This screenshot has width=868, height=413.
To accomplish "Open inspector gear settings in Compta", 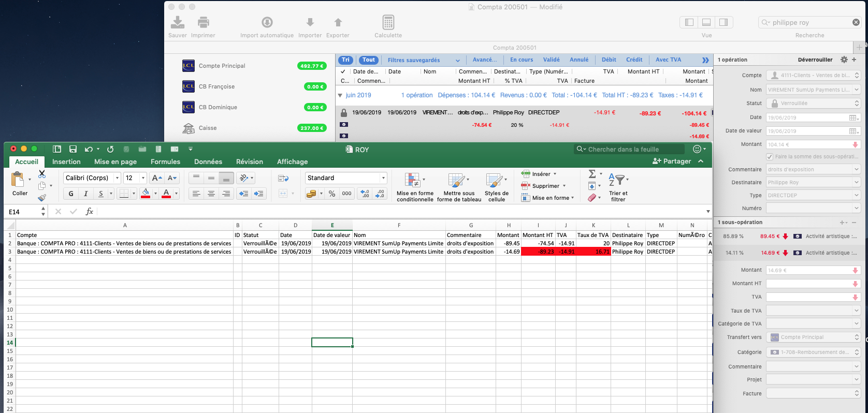I will coord(844,60).
